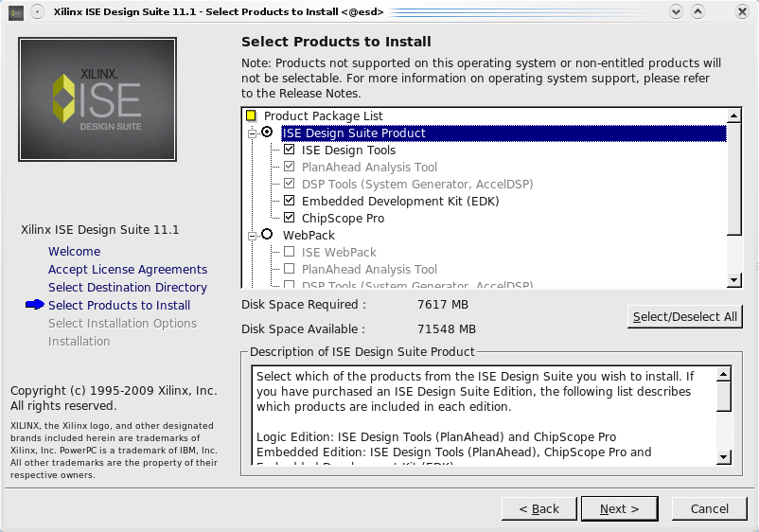This screenshot has height=532, width=759.
Task: Shade the window using the down-chevron title button
Action: 676,11
